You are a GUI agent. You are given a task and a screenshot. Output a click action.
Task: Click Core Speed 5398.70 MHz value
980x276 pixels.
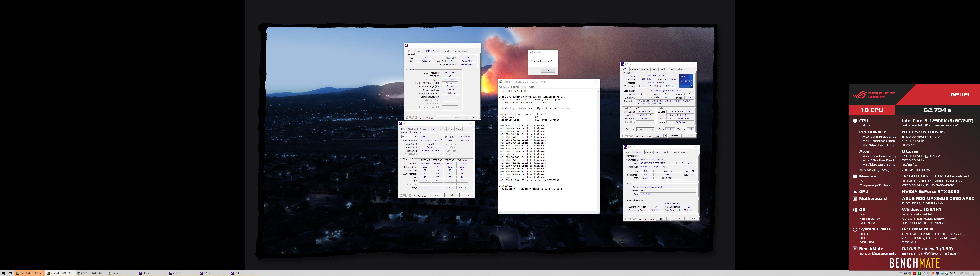[646, 112]
